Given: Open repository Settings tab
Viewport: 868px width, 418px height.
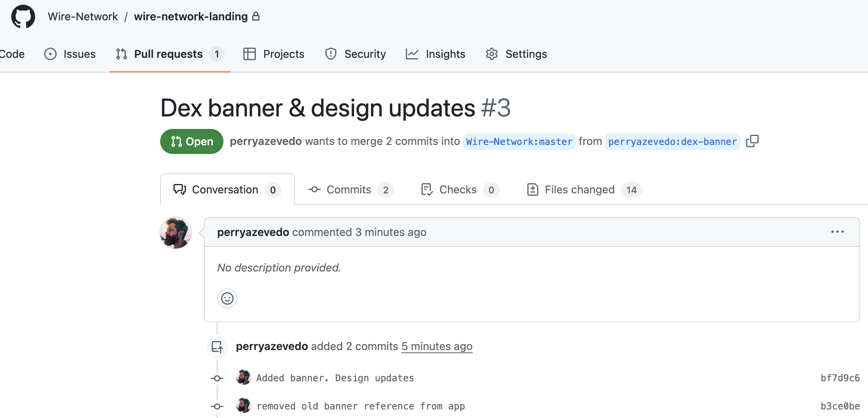Looking at the screenshot, I should point(516,54).
